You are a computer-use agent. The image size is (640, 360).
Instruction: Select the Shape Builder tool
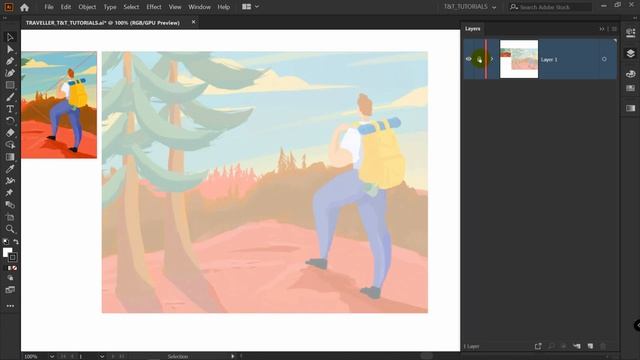point(10,144)
